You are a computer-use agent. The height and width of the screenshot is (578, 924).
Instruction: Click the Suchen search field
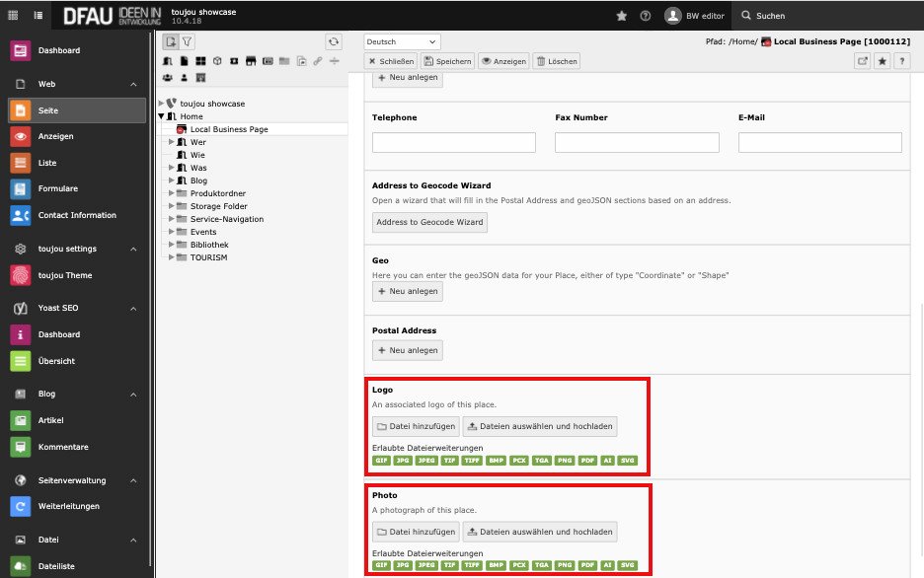click(827, 16)
